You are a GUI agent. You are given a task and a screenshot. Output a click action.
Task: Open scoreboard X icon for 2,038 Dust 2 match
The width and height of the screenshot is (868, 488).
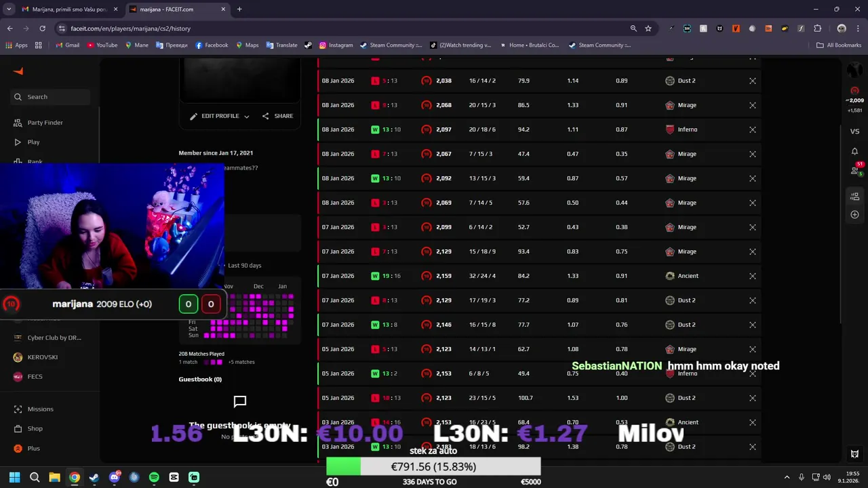coord(753,81)
